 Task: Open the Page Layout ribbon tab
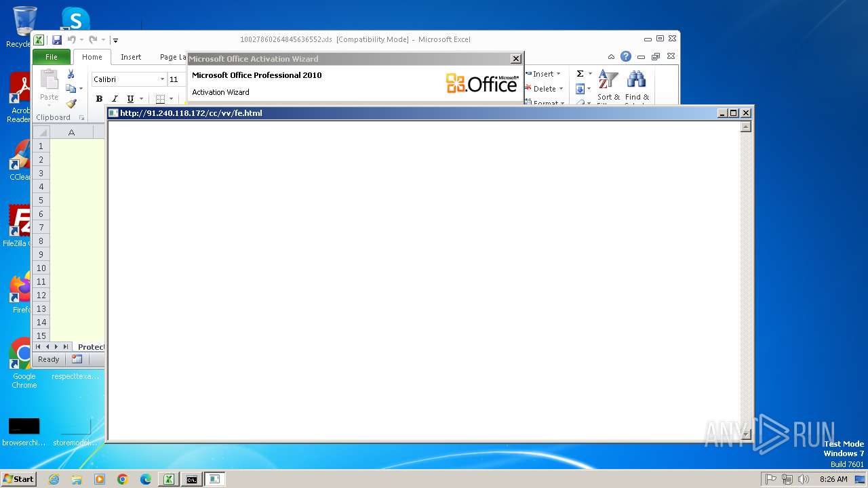pyautogui.click(x=173, y=57)
